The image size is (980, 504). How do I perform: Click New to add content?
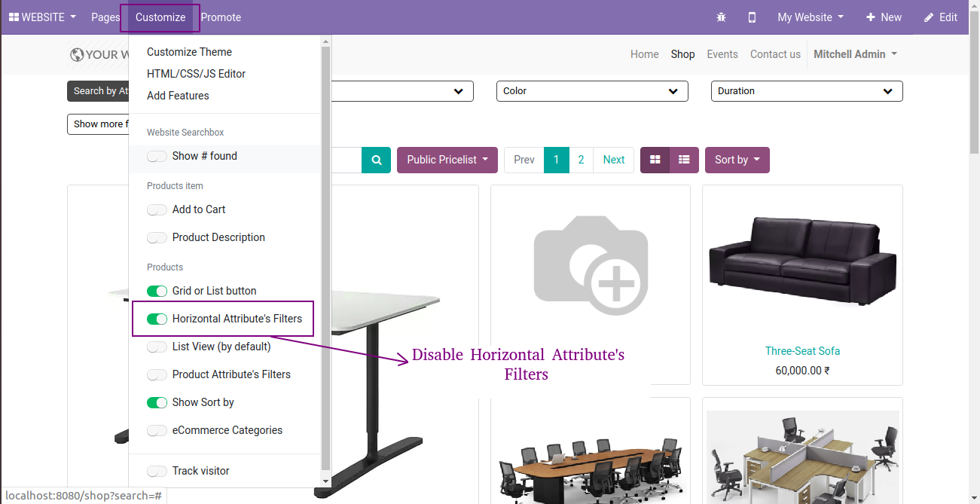tap(884, 17)
